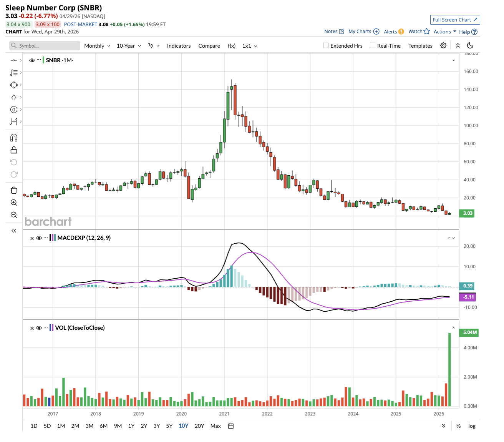Zoom in on the chart
Screen dimensions: 504x442
point(14,203)
